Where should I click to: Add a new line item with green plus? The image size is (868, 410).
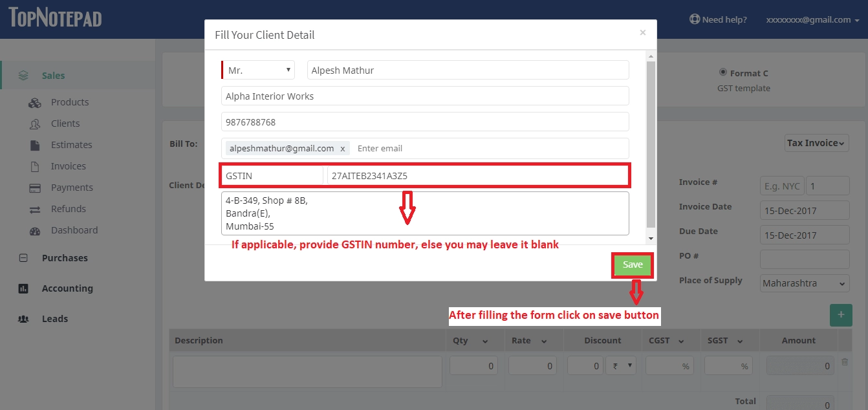coord(841,315)
